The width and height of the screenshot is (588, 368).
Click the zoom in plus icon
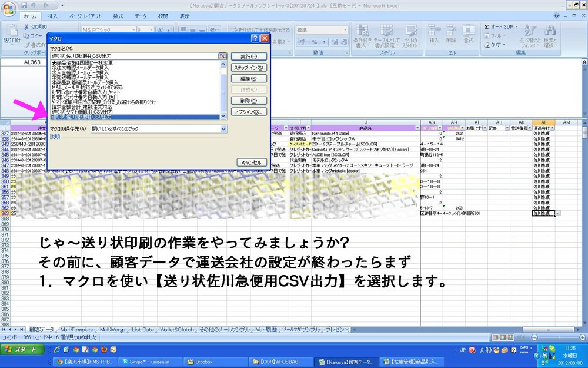pos(582,337)
